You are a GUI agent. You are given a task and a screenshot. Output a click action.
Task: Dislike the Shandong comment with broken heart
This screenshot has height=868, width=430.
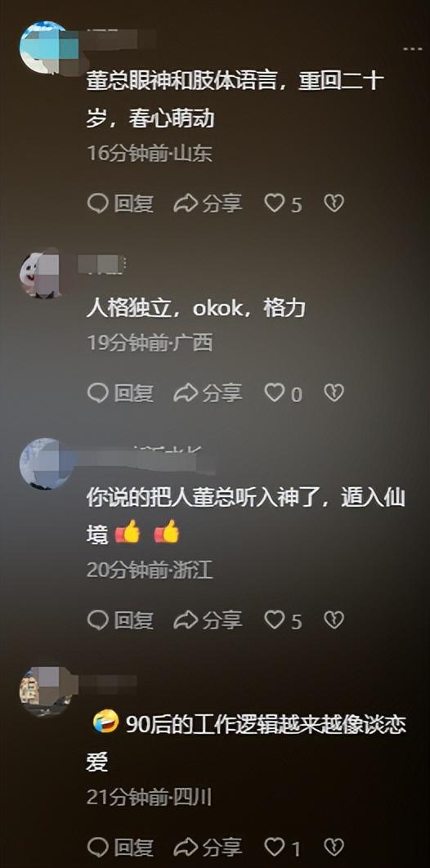coord(334,204)
